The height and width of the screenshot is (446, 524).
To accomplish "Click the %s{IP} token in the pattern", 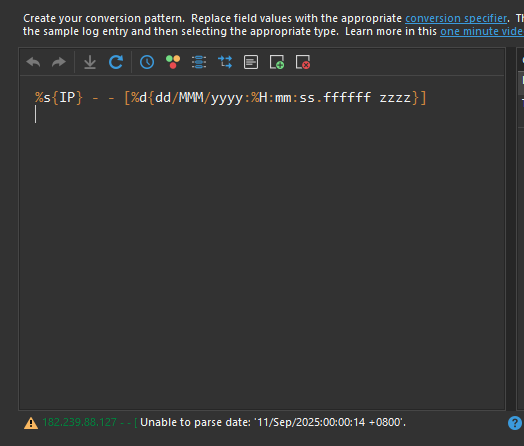I will [x=59, y=98].
